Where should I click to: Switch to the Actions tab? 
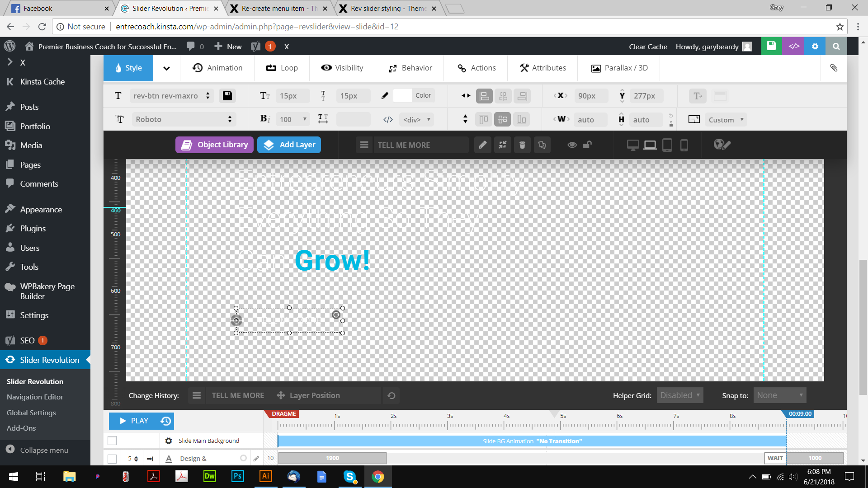[476, 68]
